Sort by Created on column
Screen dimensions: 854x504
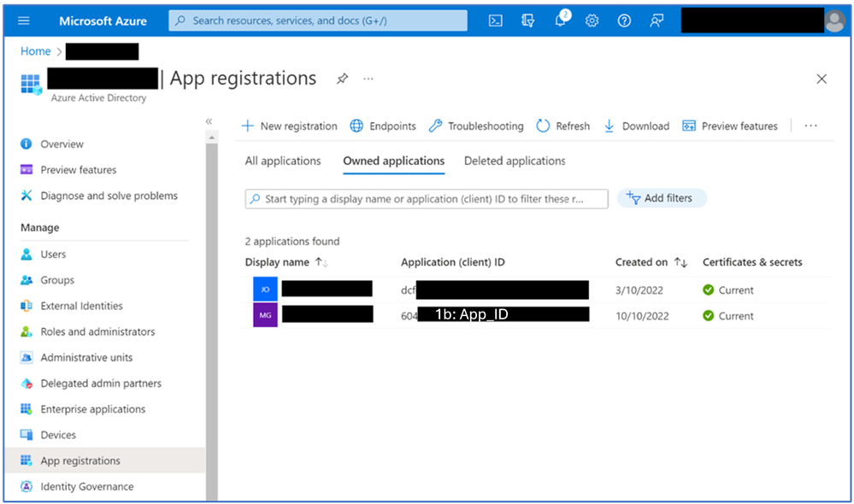pyautogui.click(x=651, y=262)
